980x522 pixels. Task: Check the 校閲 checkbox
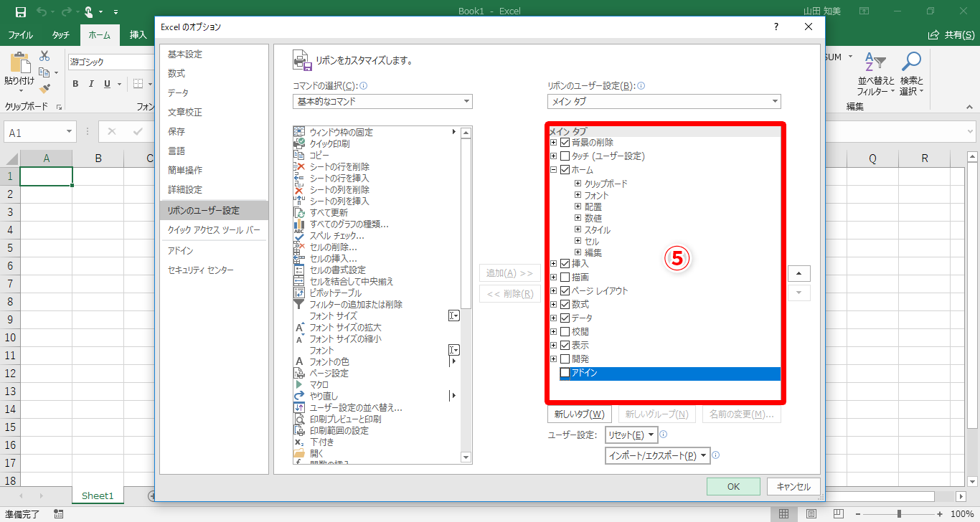click(x=565, y=332)
